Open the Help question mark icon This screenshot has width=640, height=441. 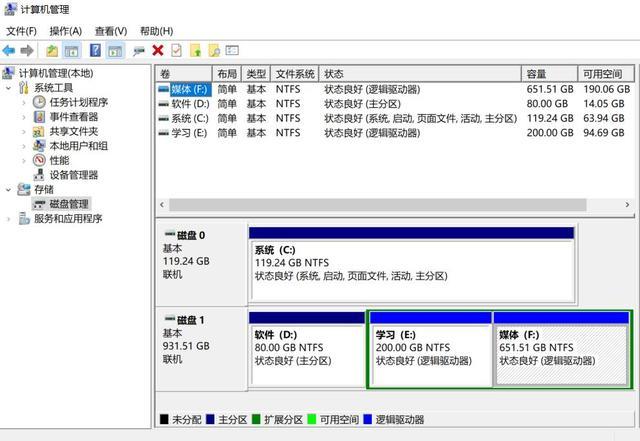pyautogui.click(x=95, y=51)
